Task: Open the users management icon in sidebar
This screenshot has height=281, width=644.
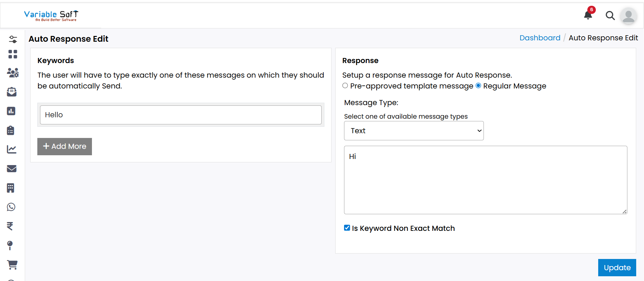Action: pos(13,73)
